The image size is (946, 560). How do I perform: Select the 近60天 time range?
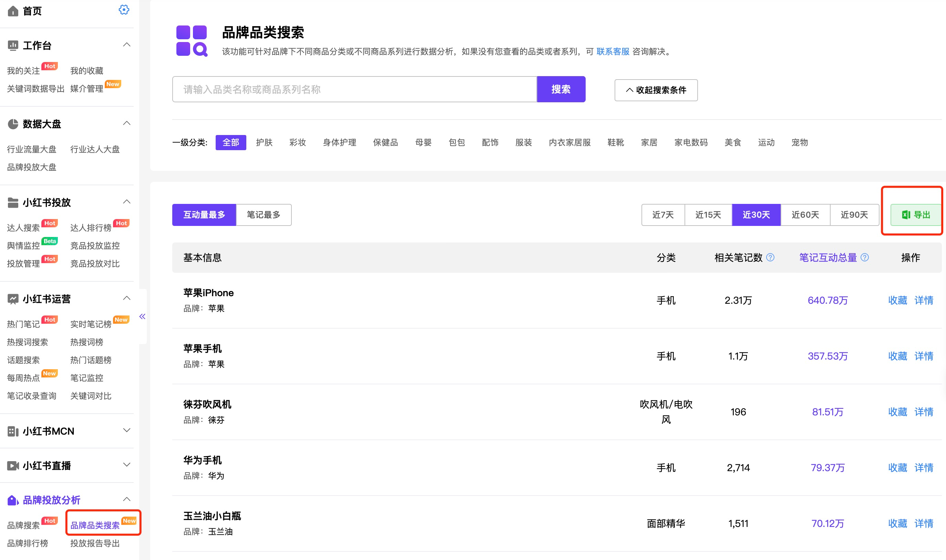pos(805,215)
